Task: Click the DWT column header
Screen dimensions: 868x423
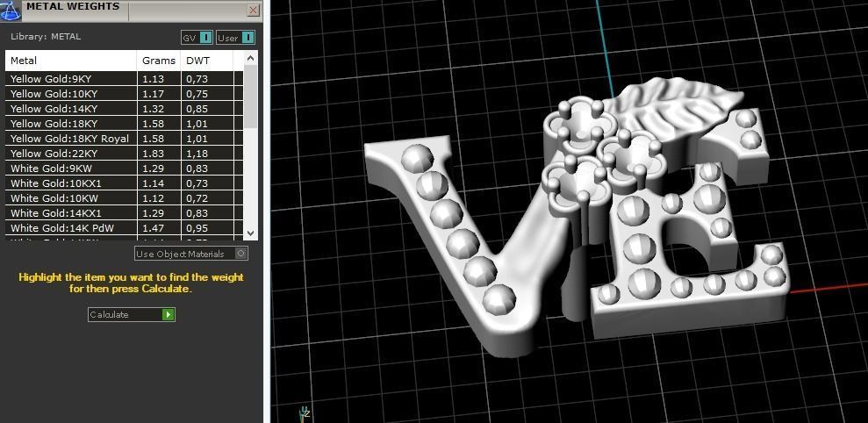Action: click(x=207, y=61)
